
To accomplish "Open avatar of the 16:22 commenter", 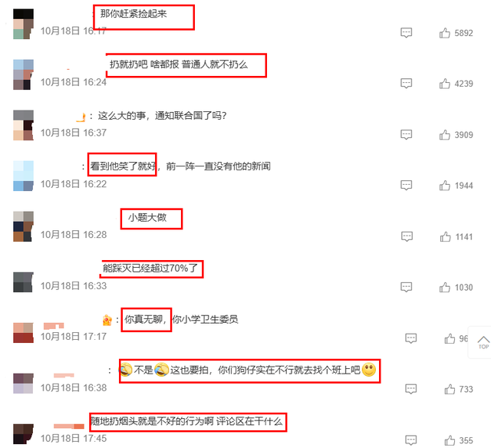I will (x=23, y=176).
